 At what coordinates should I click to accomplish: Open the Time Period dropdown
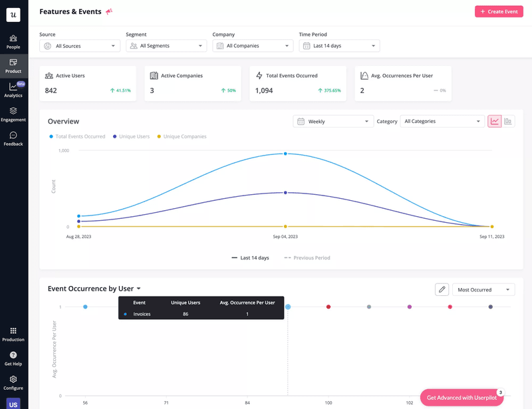pos(338,45)
